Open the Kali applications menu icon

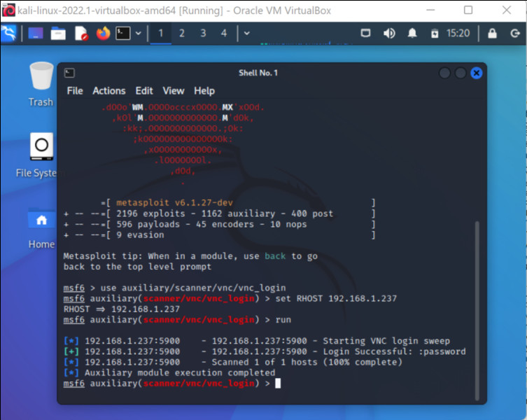point(8,33)
